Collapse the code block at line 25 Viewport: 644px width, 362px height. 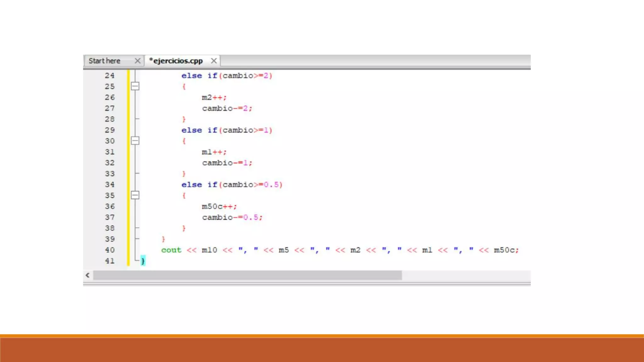(x=135, y=86)
